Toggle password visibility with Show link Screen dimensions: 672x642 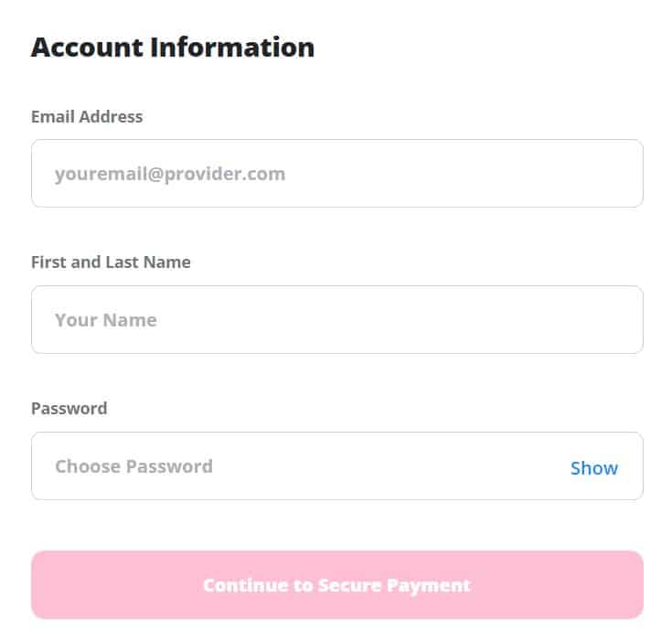(593, 468)
